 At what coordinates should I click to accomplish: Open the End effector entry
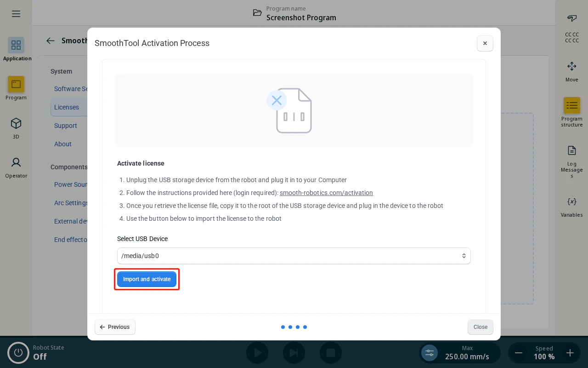click(71, 240)
